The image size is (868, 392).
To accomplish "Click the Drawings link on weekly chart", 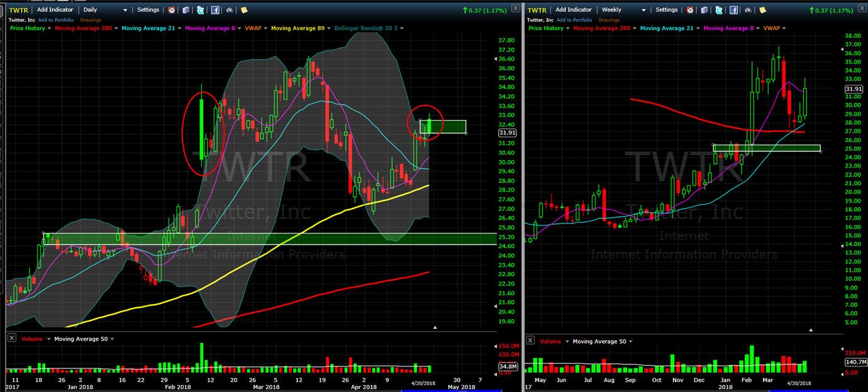I will [609, 20].
